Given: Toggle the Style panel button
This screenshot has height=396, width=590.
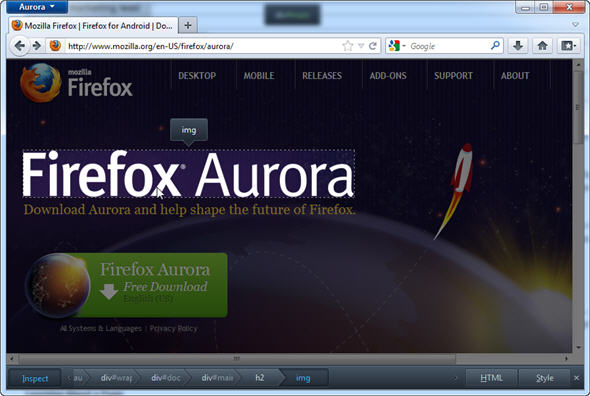Looking at the screenshot, I should point(544,378).
